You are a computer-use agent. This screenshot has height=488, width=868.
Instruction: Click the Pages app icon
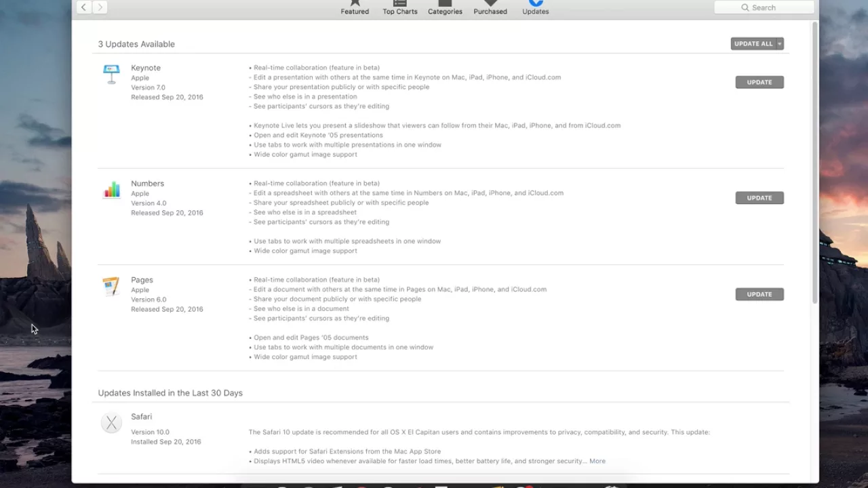coord(111,286)
